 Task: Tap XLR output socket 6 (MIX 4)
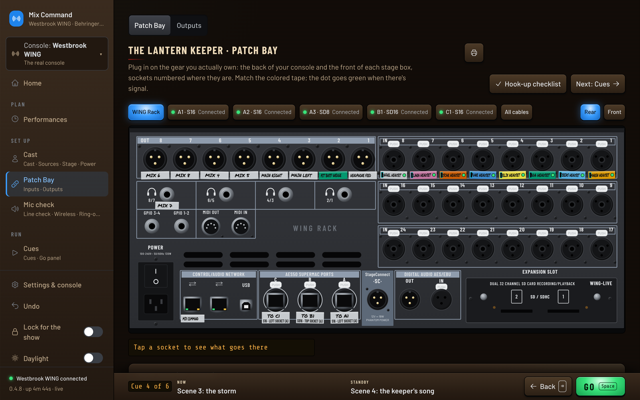point(214,159)
